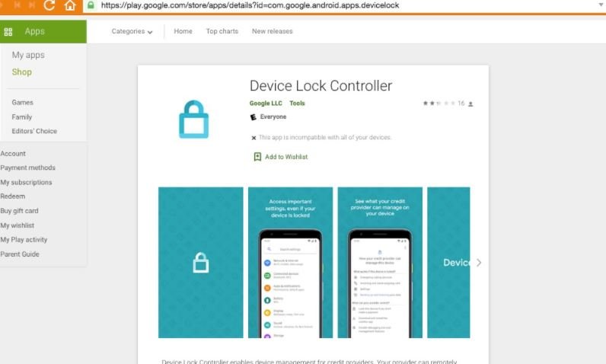Select My apps in the sidebar
Image resolution: width=606 pixels, height=364 pixels.
[28, 55]
